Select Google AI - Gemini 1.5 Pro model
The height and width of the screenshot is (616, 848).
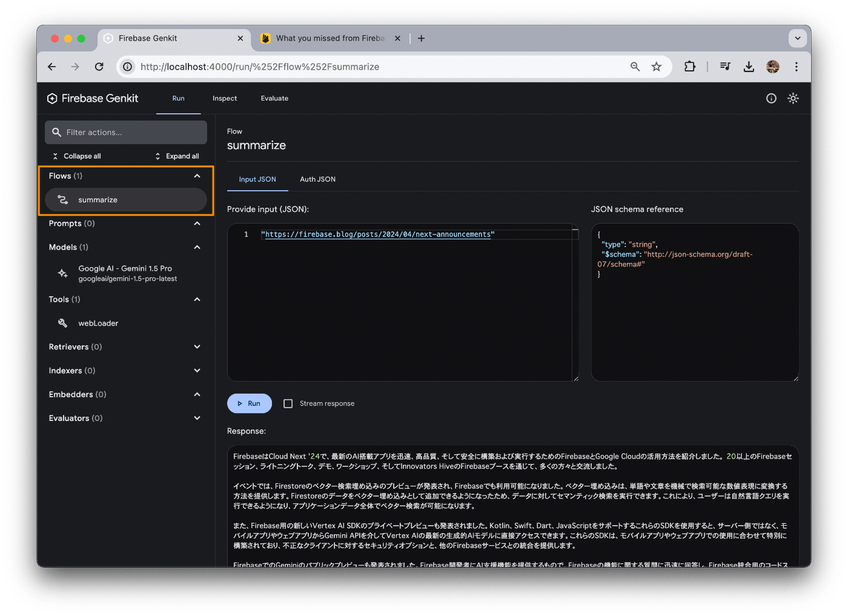pyautogui.click(x=126, y=273)
